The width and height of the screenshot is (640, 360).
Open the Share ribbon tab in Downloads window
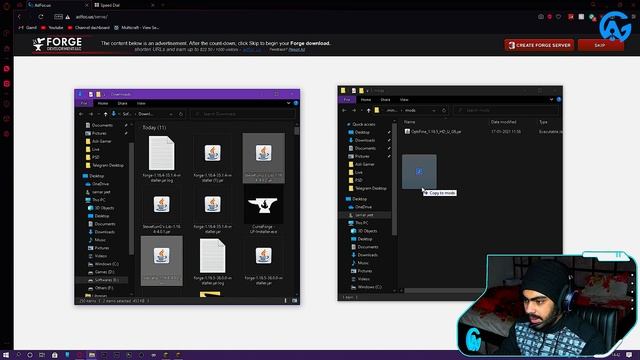[122, 104]
